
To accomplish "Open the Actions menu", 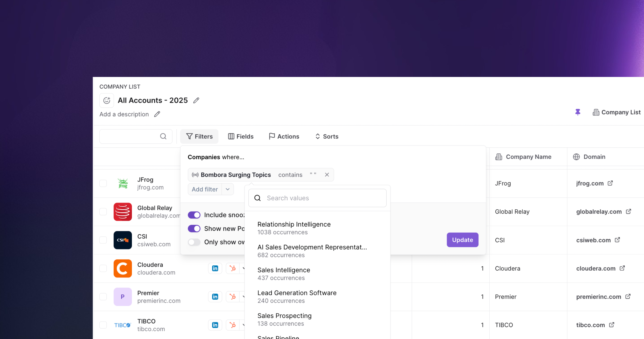I will point(284,136).
